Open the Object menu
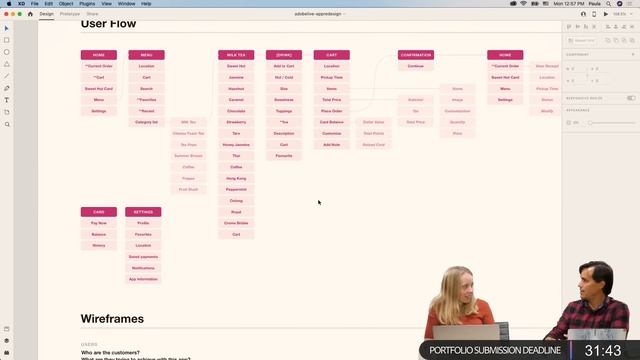The width and height of the screenshot is (640, 360). 66,4
